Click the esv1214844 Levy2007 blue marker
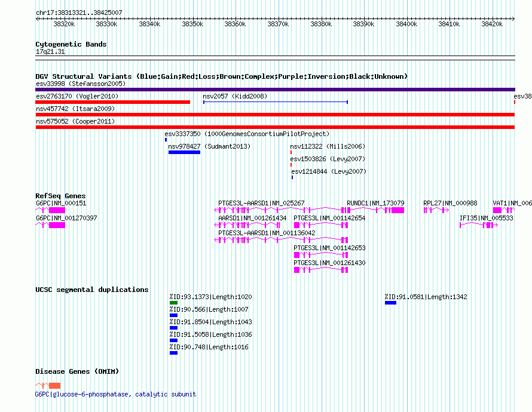The width and height of the screenshot is (532, 412). coord(292,177)
